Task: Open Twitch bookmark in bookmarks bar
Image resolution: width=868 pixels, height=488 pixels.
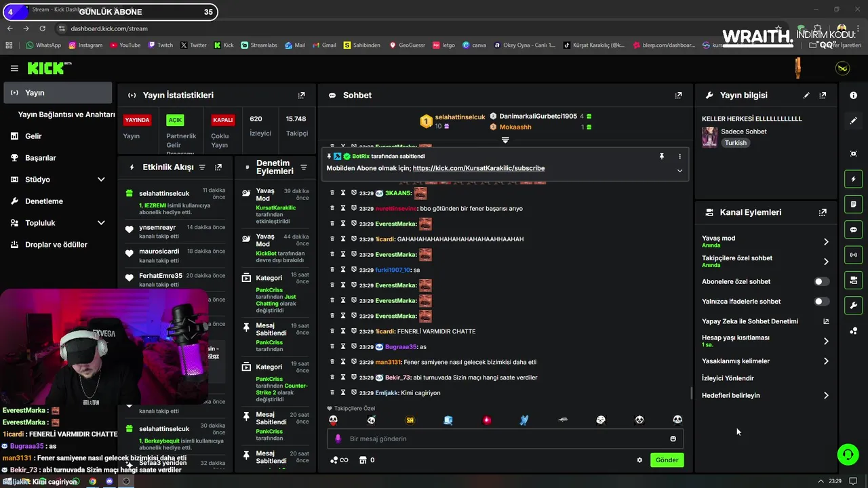Action: [160, 45]
